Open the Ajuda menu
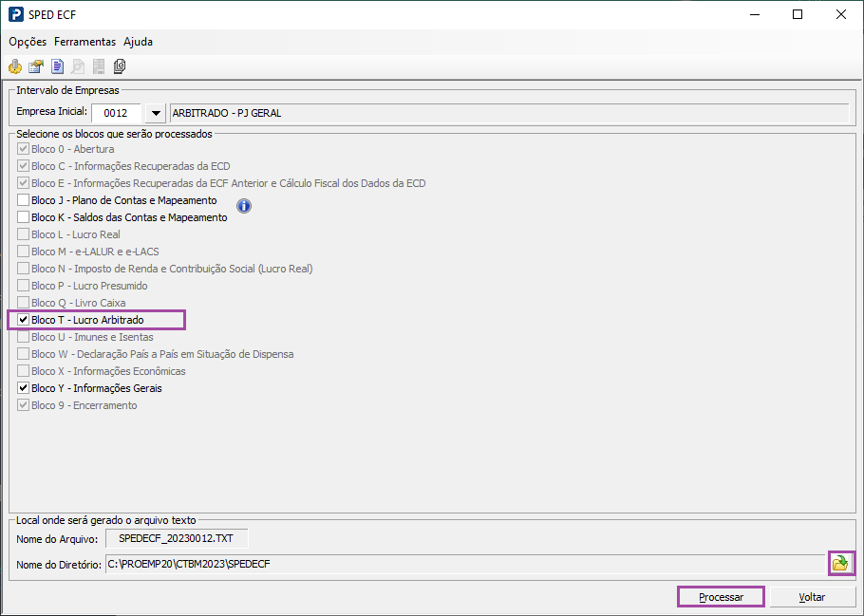 [x=138, y=42]
